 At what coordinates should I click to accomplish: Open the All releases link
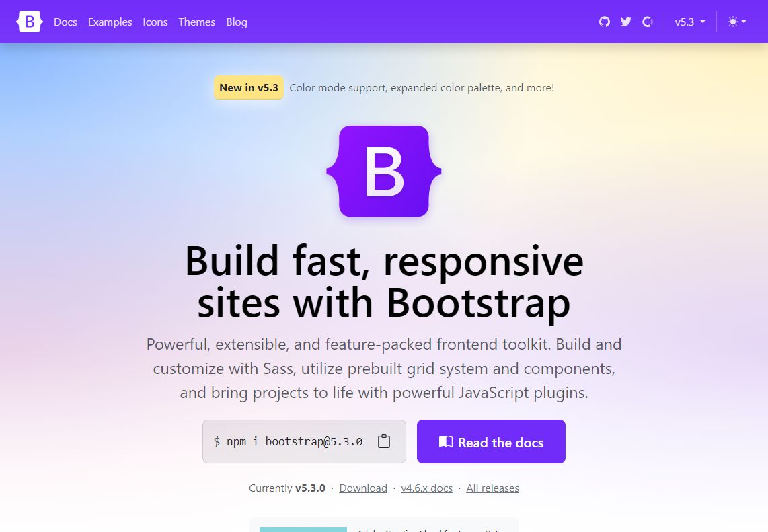click(x=493, y=488)
